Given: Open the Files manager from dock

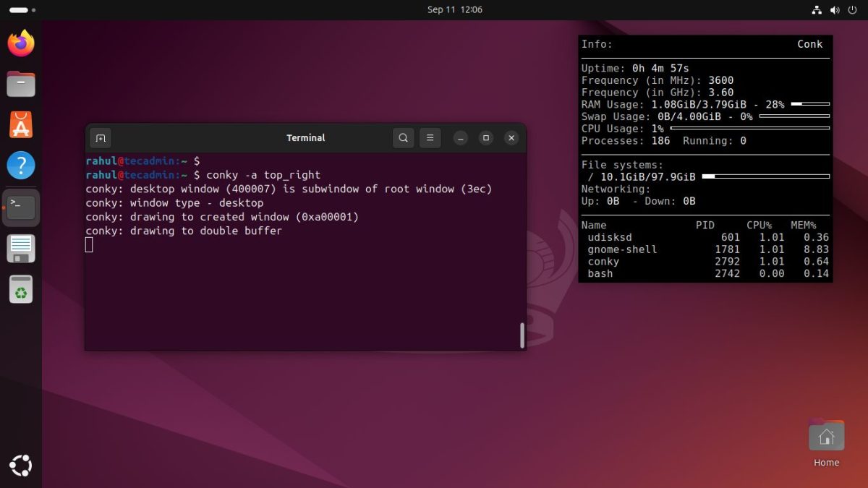Looking at the screenshot, I should pyautogui.click(x=21, y=84).
